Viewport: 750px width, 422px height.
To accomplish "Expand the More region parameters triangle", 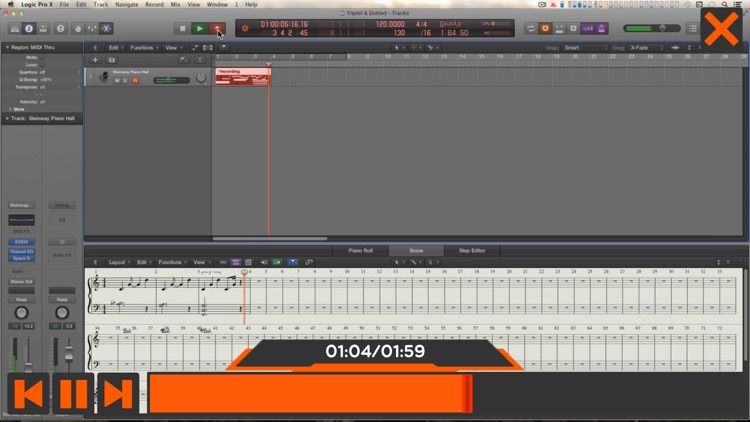I will click(11, 109).
